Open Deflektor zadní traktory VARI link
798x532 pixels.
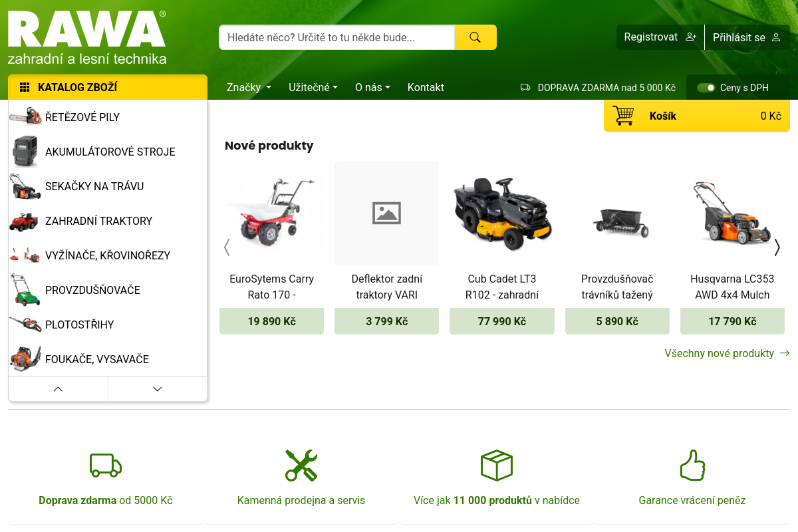387,287
